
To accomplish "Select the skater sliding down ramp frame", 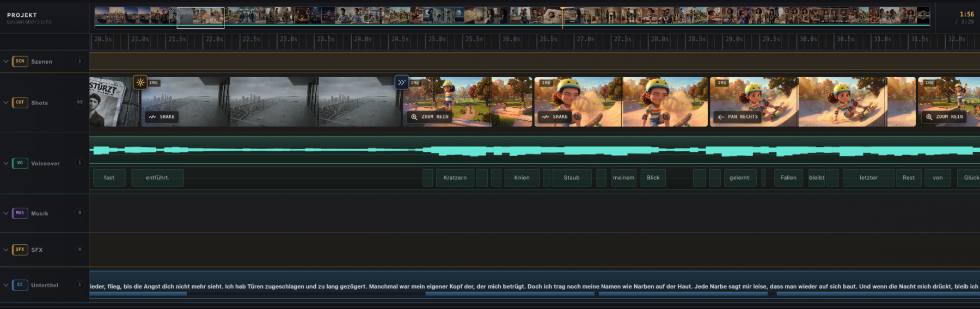I will coord(842,102).
